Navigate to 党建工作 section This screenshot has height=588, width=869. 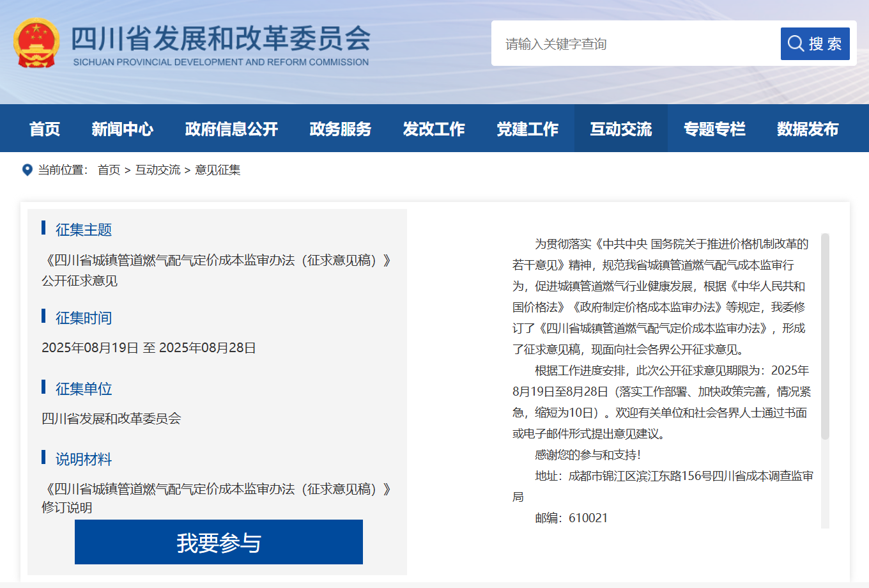pyautogui.click(x=527, y=129)
